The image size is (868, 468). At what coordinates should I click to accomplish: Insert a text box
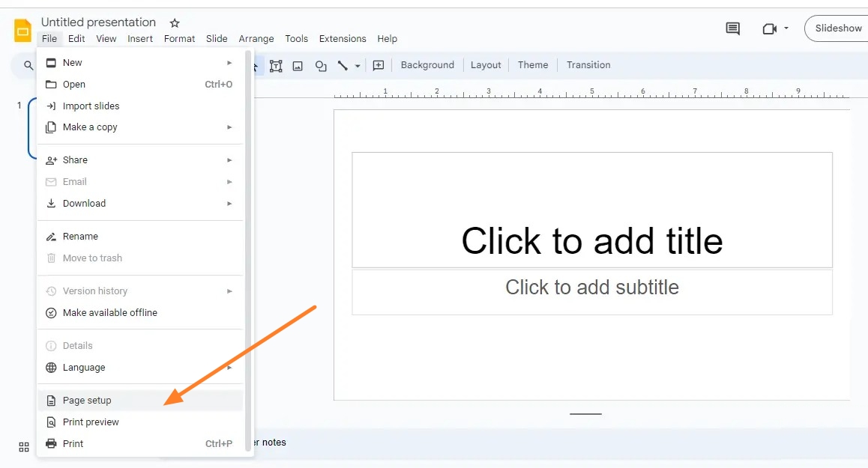point(276,65)
